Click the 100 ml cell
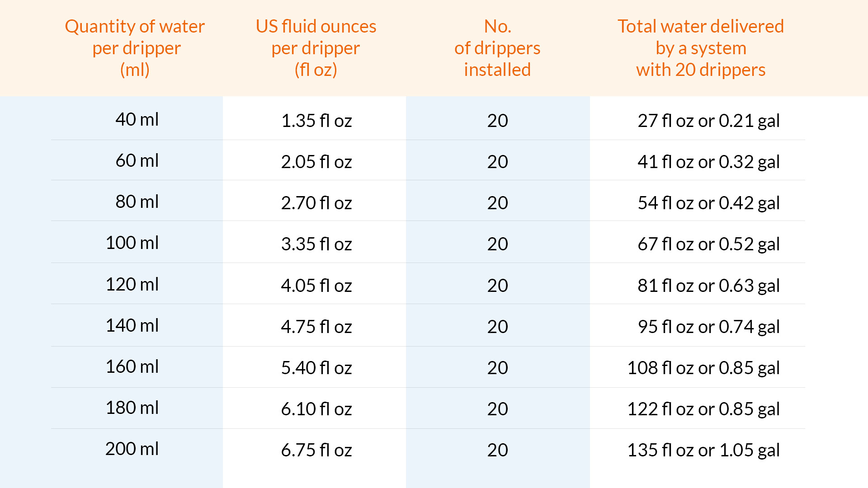Image resolution: width=868 pixels, height=488 pixels. [132, 243]
